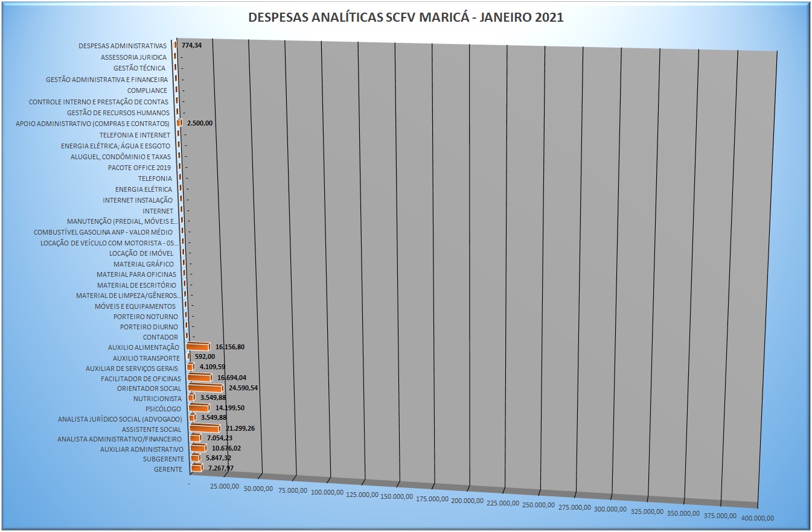
Task: Select the 4.109,59 data label
Action: (213, 367)
